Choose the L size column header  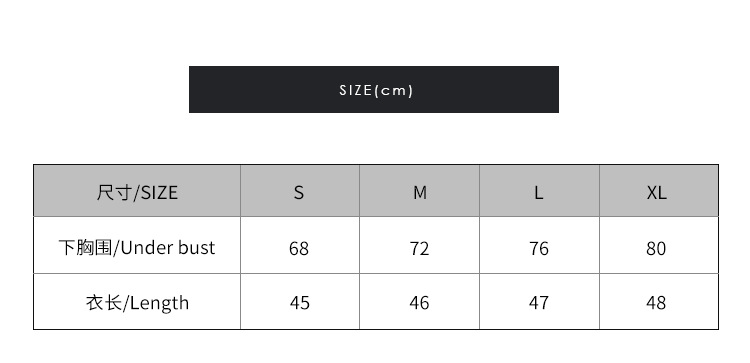tap(539, 191)
